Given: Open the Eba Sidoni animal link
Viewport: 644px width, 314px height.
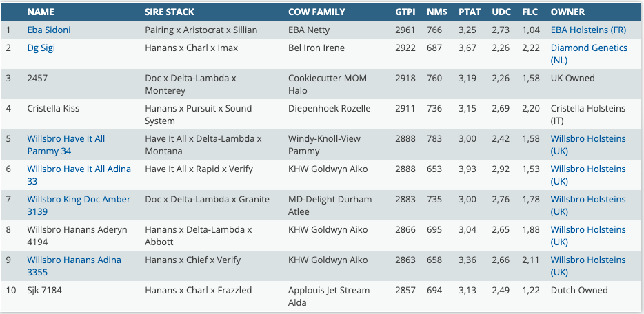Looking at the screenshot, I should pos(49,30).
